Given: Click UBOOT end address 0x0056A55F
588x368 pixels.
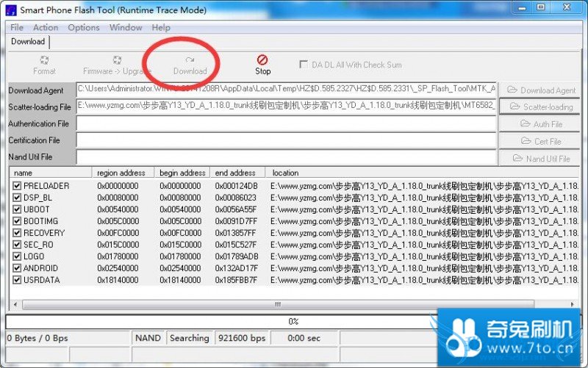Looking at the screenshot, I should (236, 209).
